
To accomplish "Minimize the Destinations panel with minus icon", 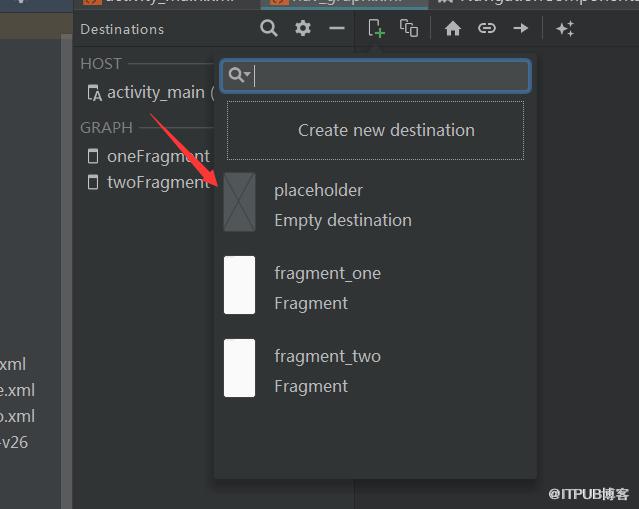I will point(337,29).
